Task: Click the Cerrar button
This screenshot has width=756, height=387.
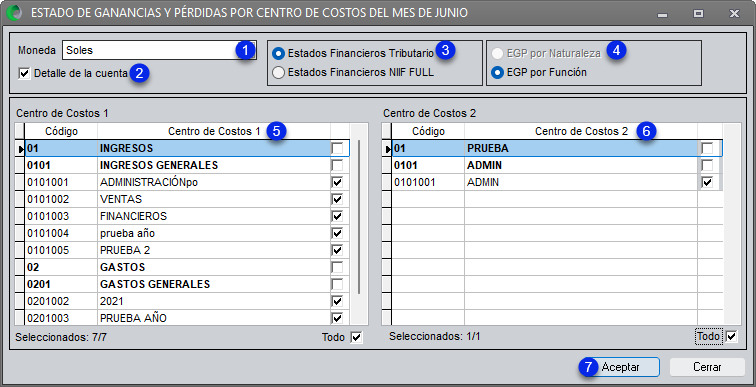Action: click(707, 367)
